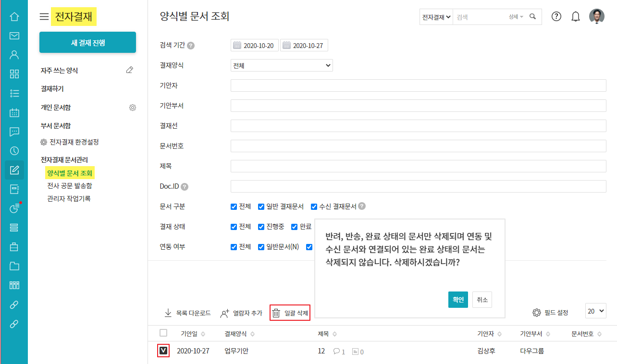Open the help question mark icon
This screenshot has width=617, height=364.
[x=556, y=16]
